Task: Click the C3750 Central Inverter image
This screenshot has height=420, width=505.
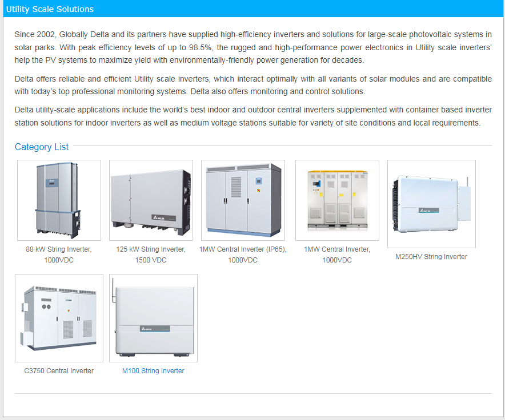Action: pos(59,318)
